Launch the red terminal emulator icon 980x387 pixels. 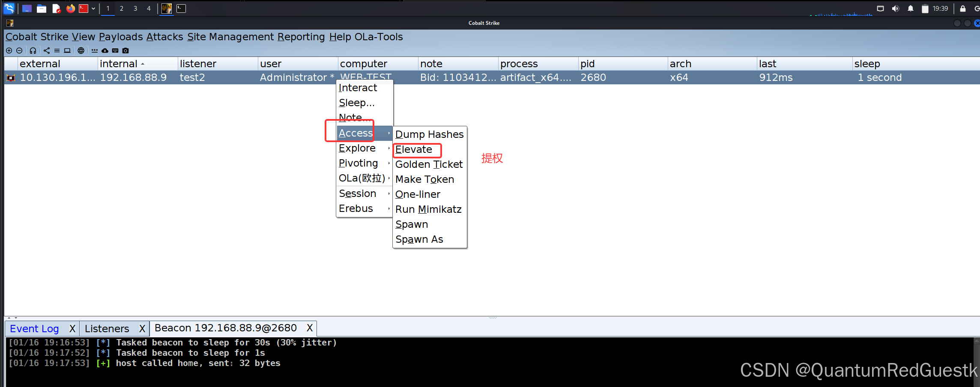pos(84,9)
